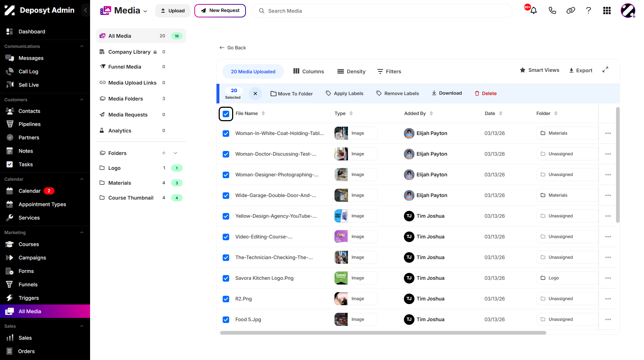Click the Go Back link
Screen dimensions: 644x360
[233, 48]
